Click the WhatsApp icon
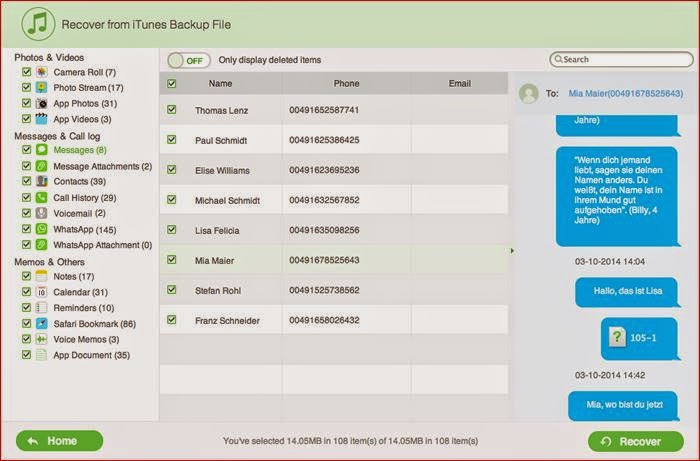 click(x=42, y=229)
